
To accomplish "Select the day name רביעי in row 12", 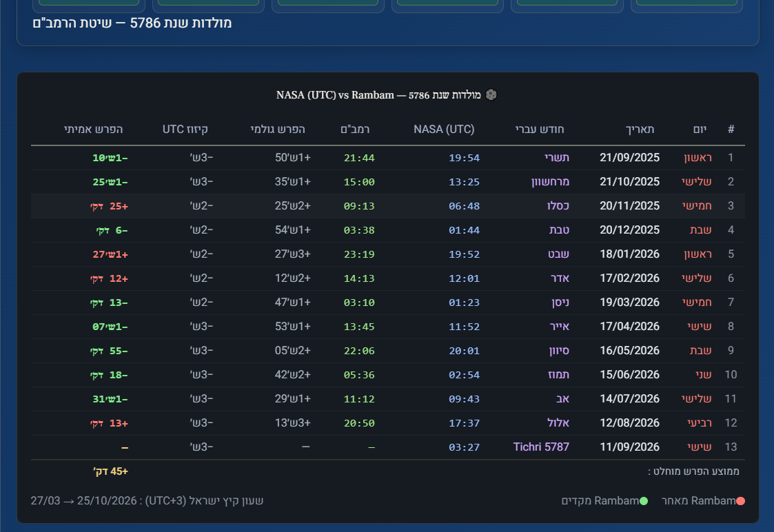I will tap(700, 423).
